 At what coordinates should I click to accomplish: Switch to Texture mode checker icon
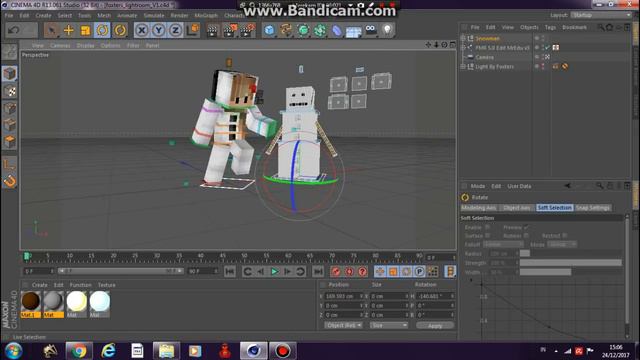point(9,91)
